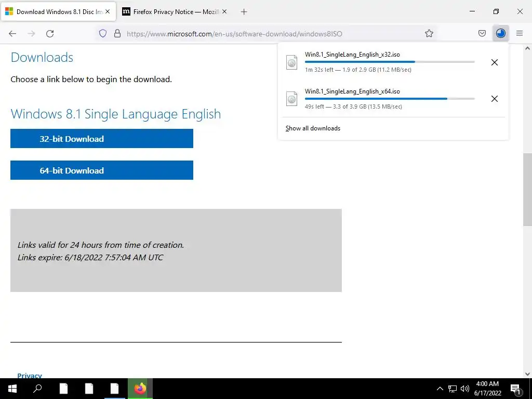Cancel the x32.iso download

(x=495, y=62)
